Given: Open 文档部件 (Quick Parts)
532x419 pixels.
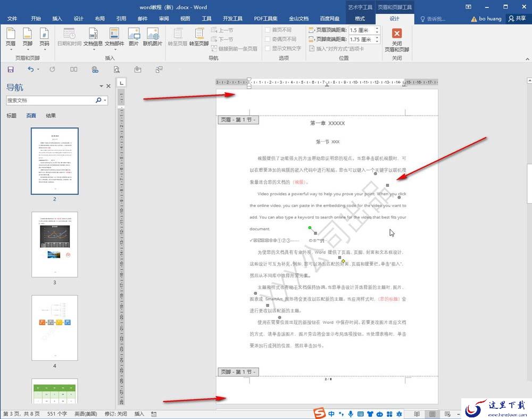Looking at the screenshot, I should coord(114,38).
